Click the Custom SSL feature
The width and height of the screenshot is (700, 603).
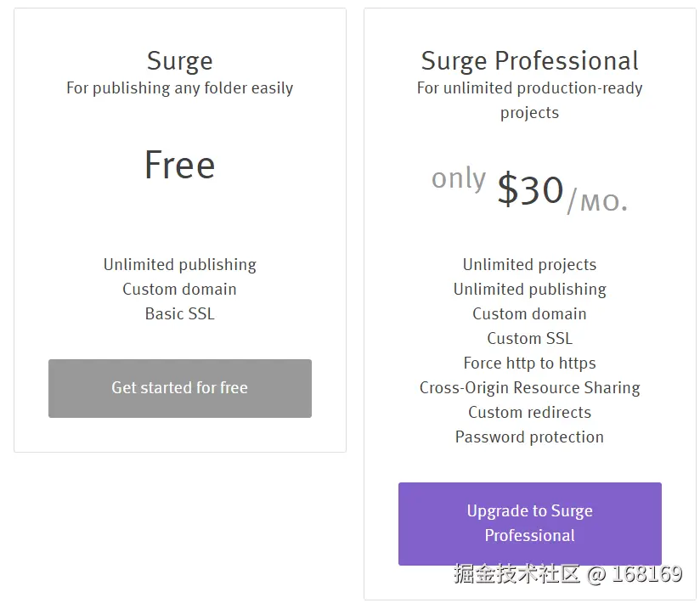pos(529,339)
